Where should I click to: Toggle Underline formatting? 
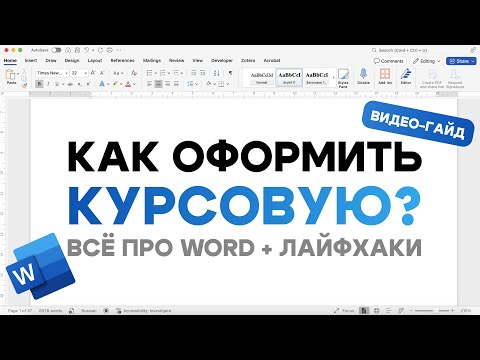[57, 84]
